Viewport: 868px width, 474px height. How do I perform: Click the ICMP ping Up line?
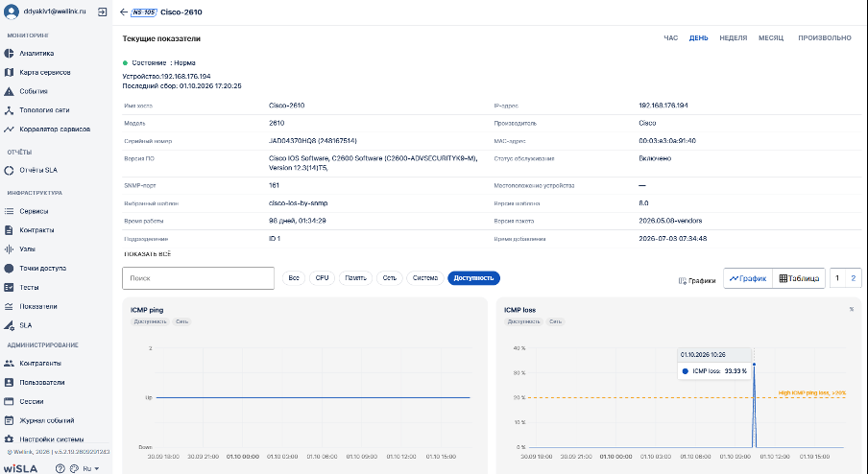tap(313, 397)
